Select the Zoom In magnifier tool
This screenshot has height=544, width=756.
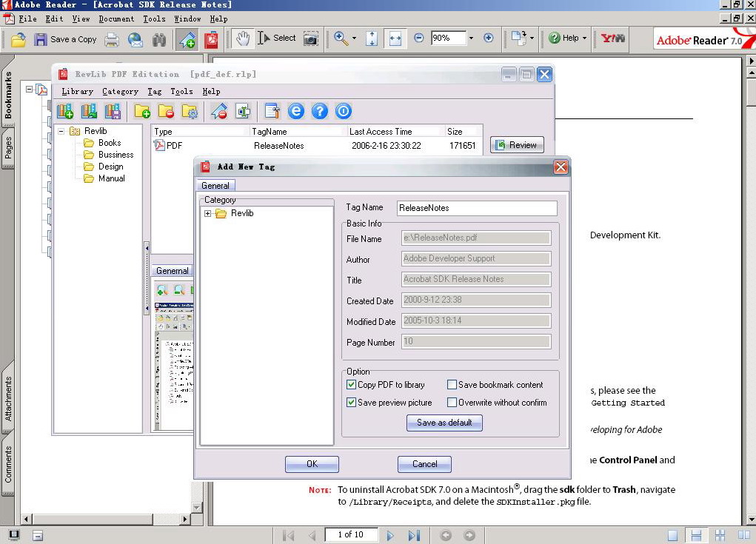point(341,38)
